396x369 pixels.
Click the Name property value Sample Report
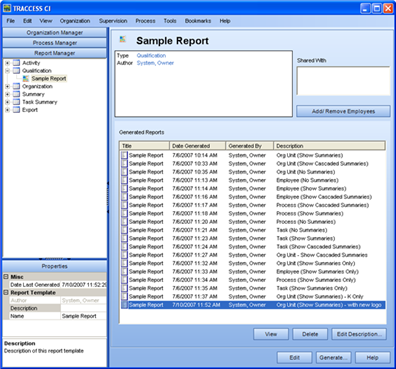click(x=83, y=316)
